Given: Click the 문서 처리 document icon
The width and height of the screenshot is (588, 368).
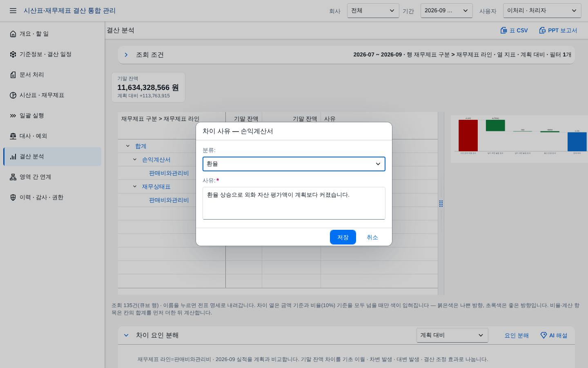Looking at the screenshot, I should point(13,75).
